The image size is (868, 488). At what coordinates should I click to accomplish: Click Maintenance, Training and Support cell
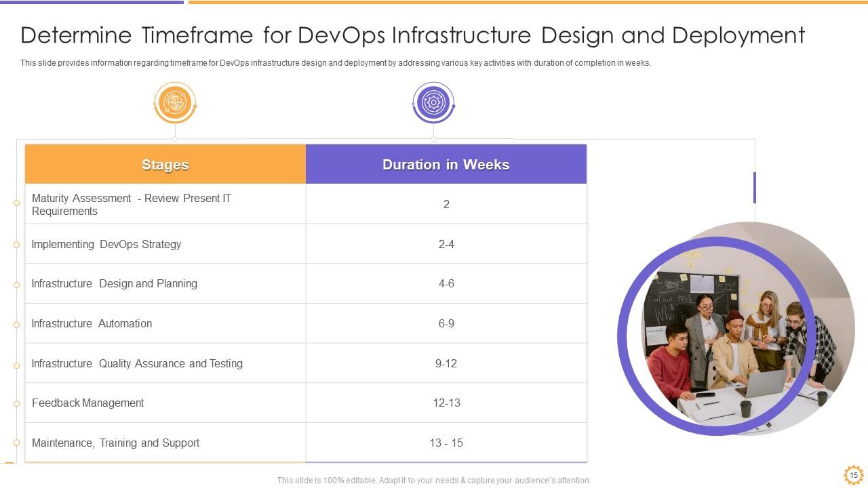(116, 443)
